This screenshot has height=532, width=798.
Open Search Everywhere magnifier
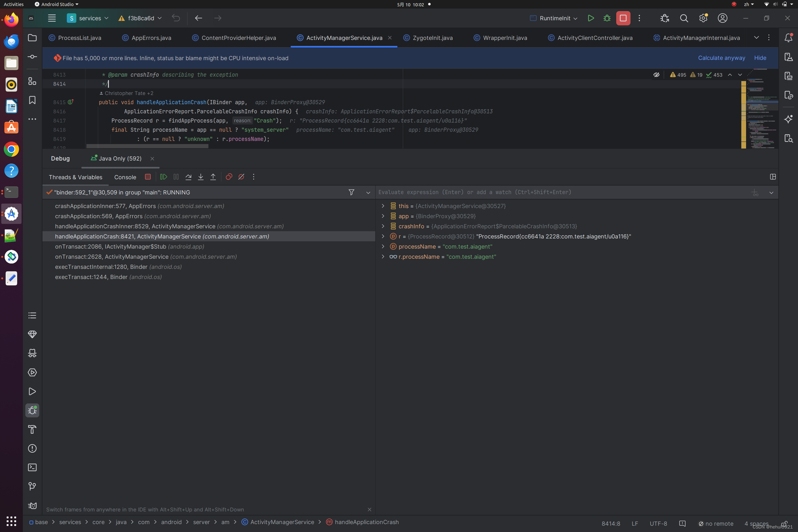(x=684, y=18)
